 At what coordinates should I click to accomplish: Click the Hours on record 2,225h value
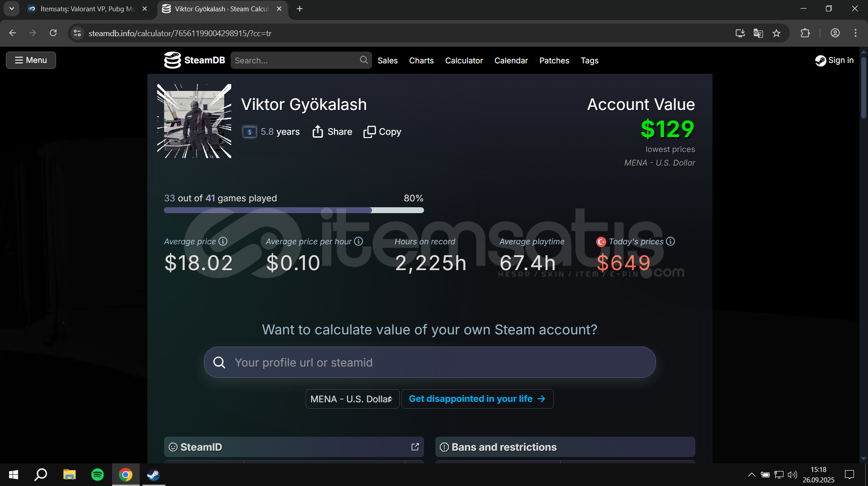[x=430, y=263]
